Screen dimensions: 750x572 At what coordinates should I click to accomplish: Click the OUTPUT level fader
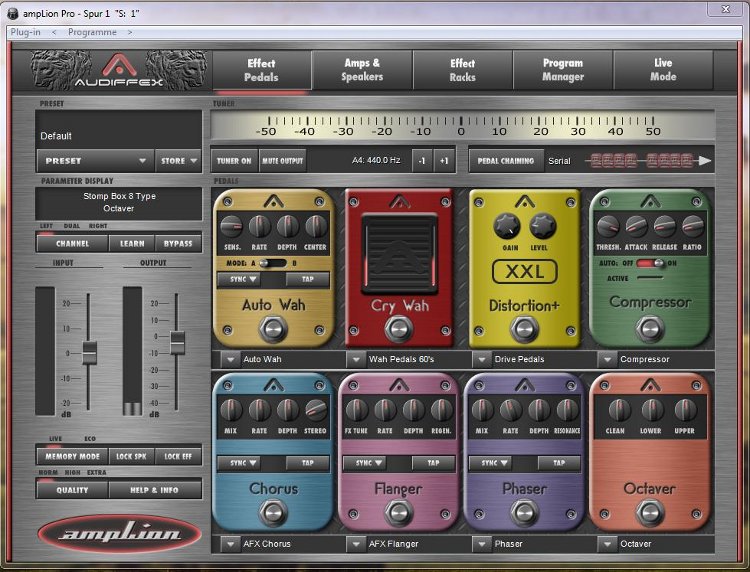[x=177, y=342]
